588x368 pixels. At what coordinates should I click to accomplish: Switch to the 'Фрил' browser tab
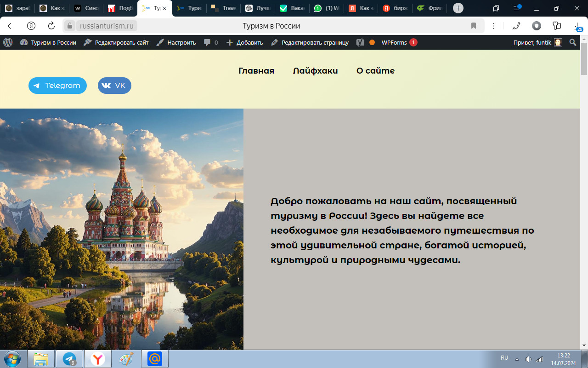(430, 8)
